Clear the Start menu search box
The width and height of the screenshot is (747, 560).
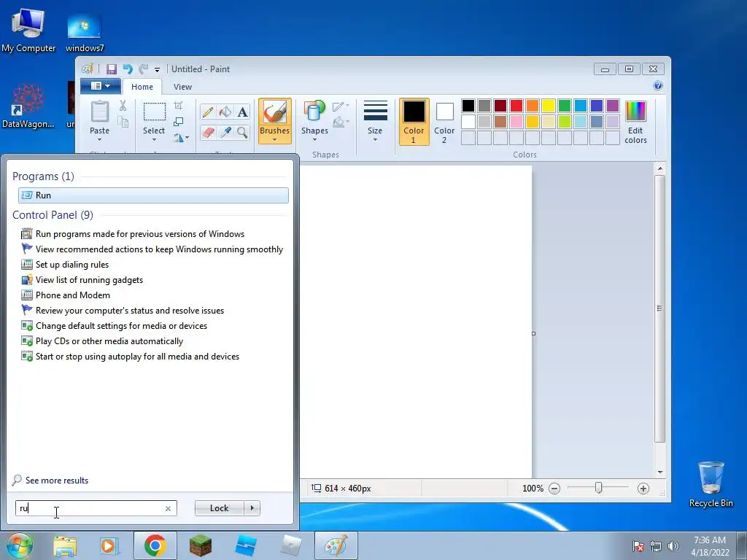point(168,508)
